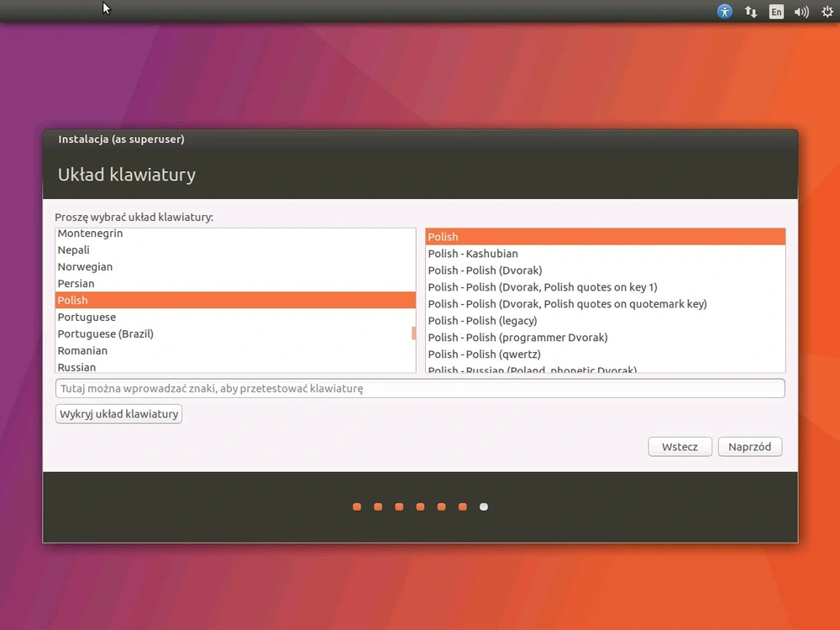The height and width of the screenshot is (630, 840).
Task: Select Montenegrin in the language list
Action: pyautogui.click(x=235, y=233)
